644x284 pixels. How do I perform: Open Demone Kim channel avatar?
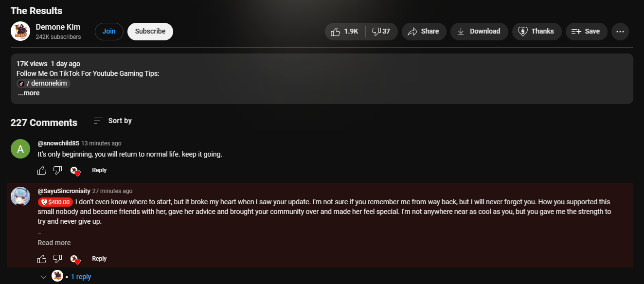(20, 31)
